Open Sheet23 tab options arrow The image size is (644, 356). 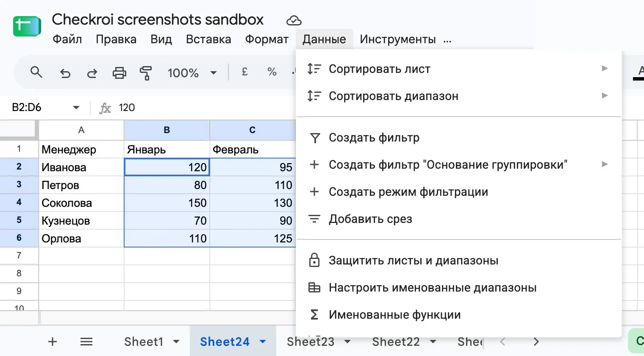347,342
